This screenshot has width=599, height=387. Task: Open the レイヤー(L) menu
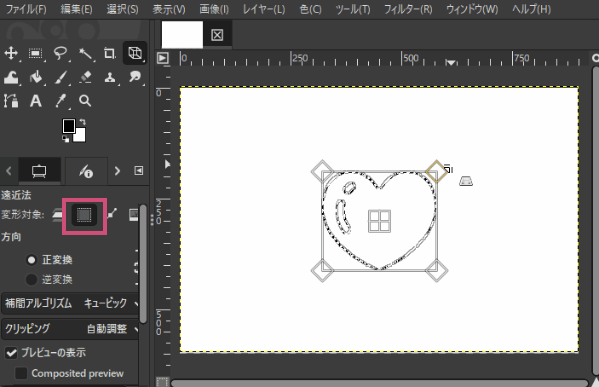[x=264, y=9]
